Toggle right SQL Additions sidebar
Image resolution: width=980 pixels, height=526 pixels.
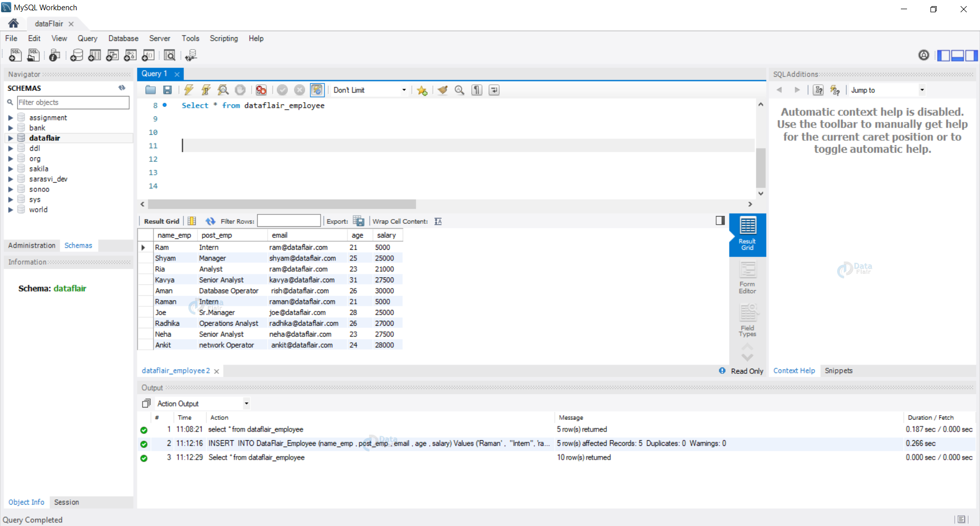[971, 55]
